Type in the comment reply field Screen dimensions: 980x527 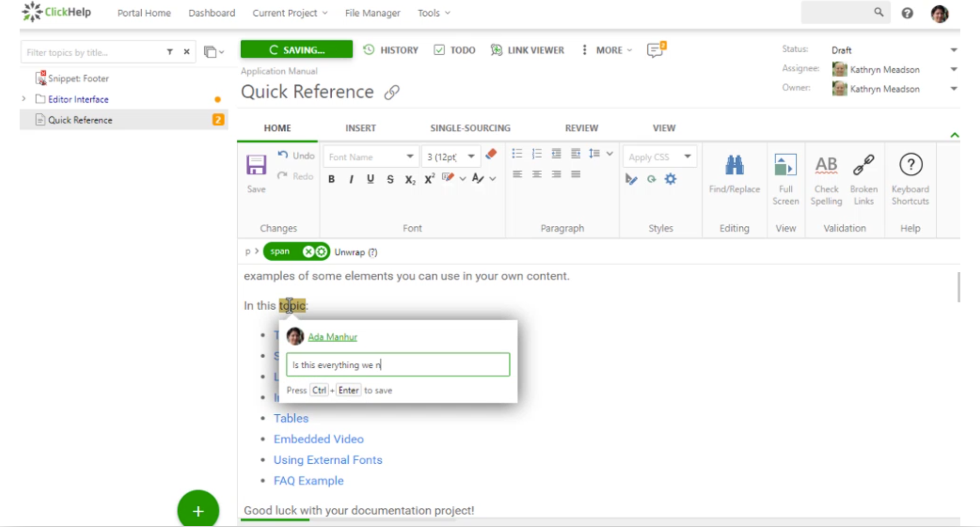click(x=397, y=364)
